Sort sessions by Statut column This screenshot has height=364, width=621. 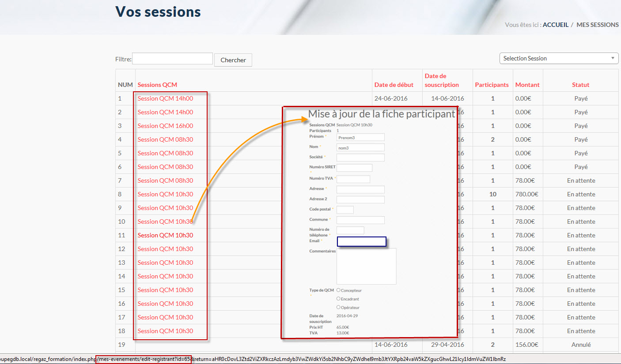point(580,85)
